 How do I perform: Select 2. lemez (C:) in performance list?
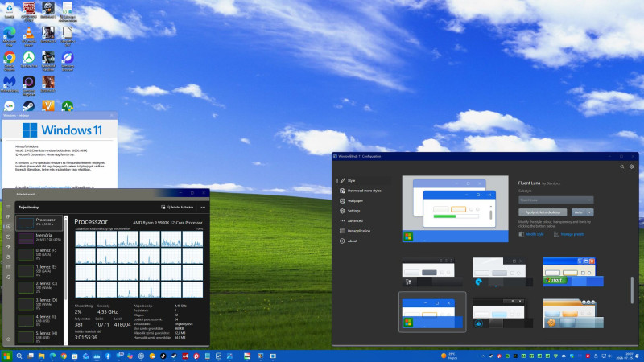[x=39, y=287]
